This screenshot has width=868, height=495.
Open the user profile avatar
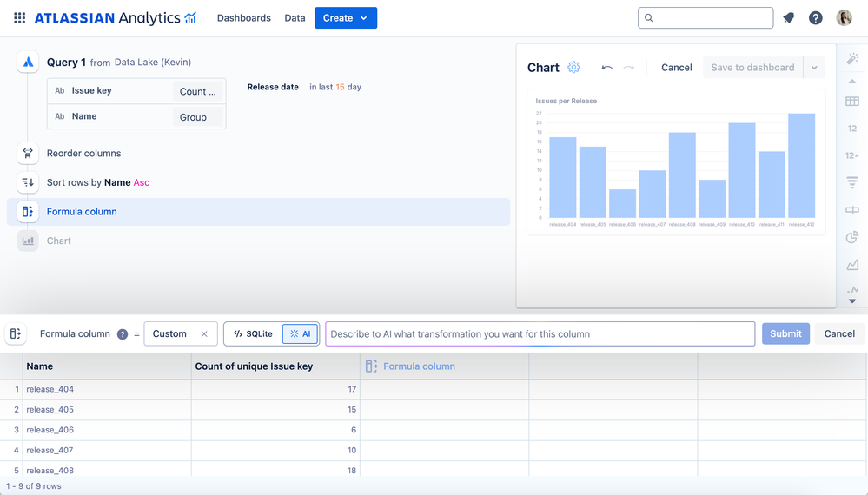pyautogui.click(x=844, y=17)
